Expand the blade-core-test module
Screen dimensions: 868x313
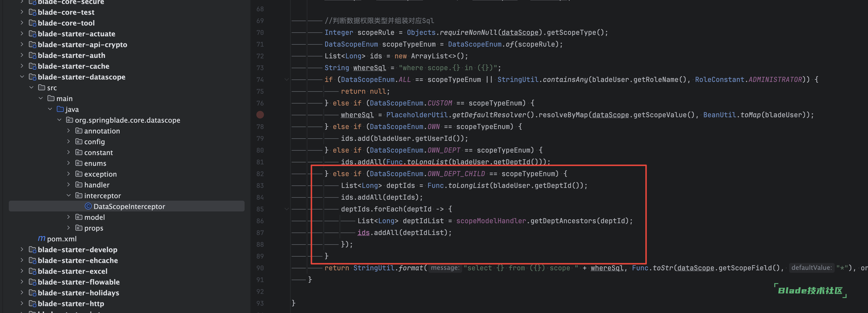[x=22, y=12]
